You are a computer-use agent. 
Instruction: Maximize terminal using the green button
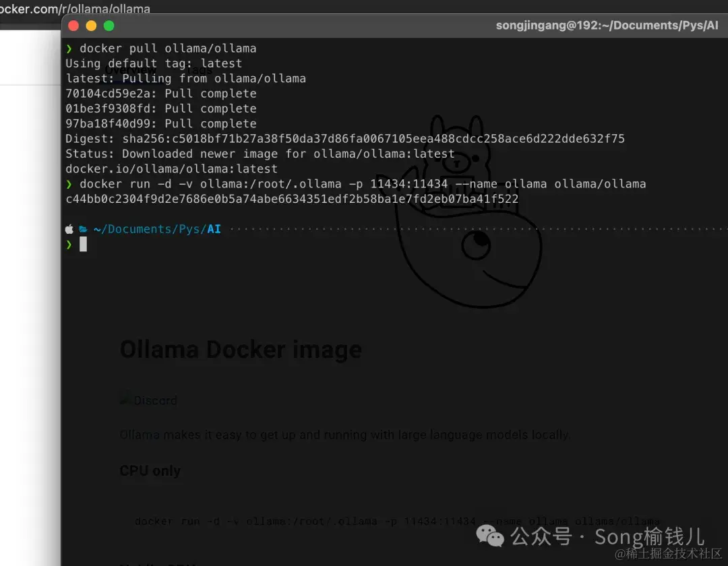coord(109,26)
